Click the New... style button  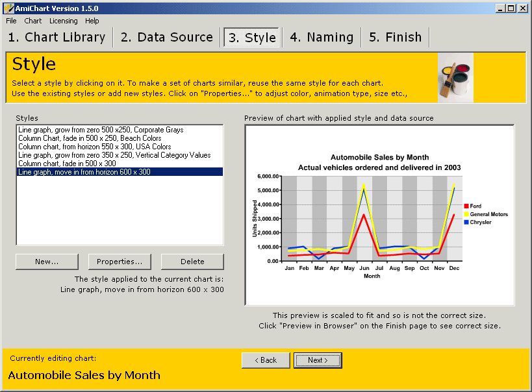point(47,262)
